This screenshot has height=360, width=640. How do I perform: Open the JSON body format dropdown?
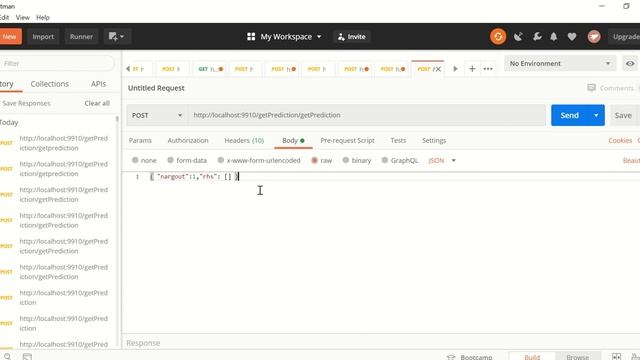pyautogui.click(x=442, y=160)
